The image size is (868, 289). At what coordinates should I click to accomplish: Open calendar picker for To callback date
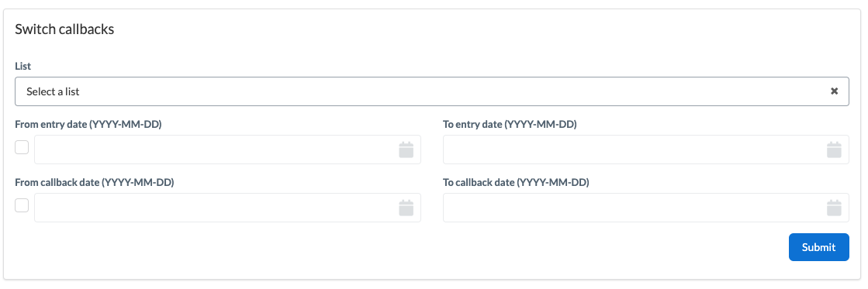[834, 208]
